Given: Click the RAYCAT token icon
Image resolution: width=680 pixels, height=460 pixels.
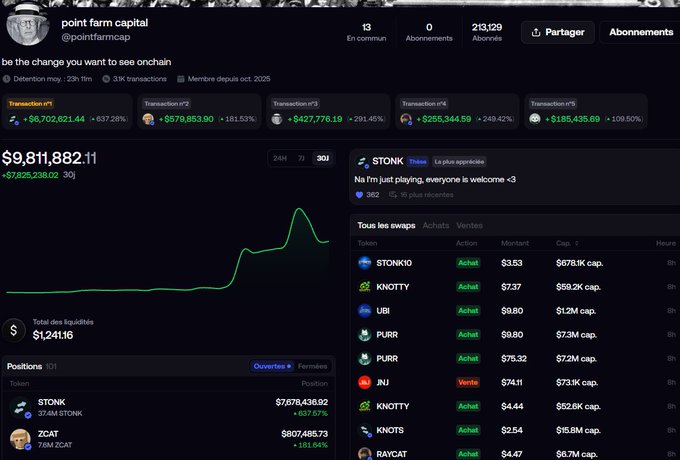Looking at the screenshot, I should pyautogui.click(x=365, y=453).
